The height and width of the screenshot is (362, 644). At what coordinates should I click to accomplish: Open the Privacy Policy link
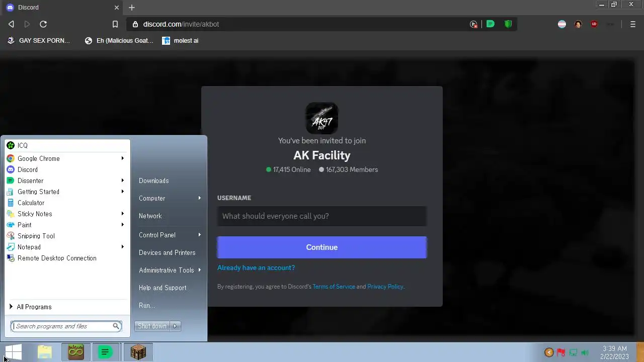pyautogui.click(x=385, y=287)
